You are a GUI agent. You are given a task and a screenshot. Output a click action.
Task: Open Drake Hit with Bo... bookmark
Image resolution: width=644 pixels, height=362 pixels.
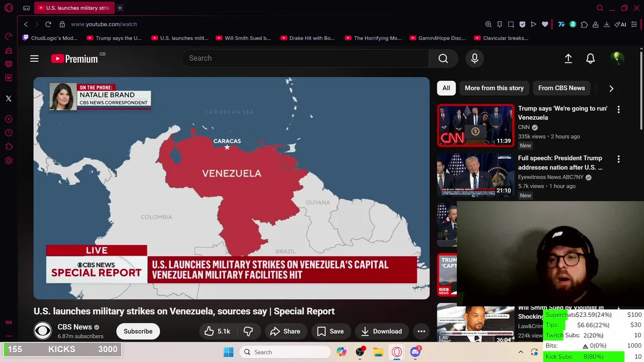308,38
